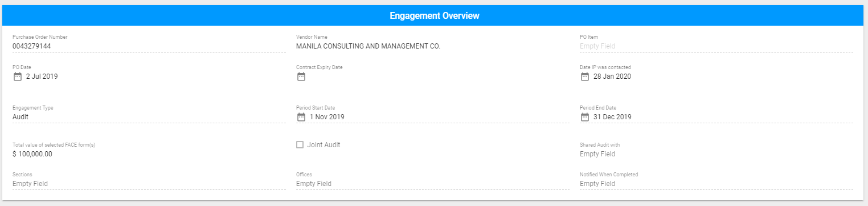The height and width of the screenshot is (206, 868).
Task: Open the Offices empty field
Action: [x=433, y=184]
